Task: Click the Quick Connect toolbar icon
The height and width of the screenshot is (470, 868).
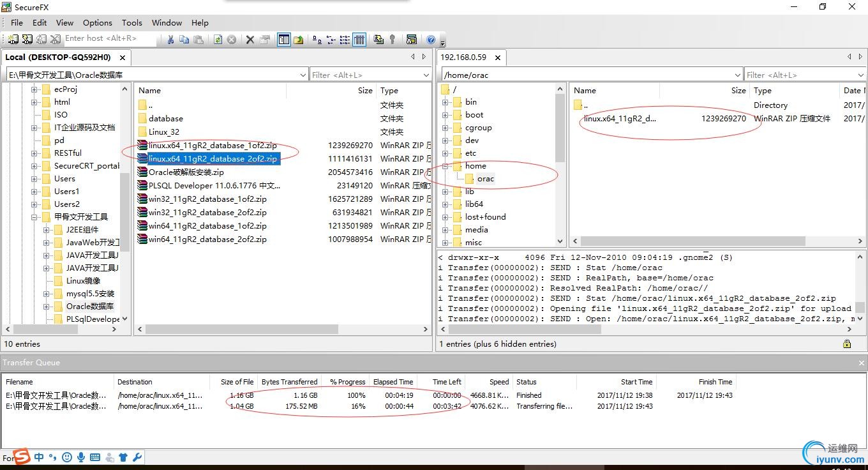Action: (x=27, y=39)
